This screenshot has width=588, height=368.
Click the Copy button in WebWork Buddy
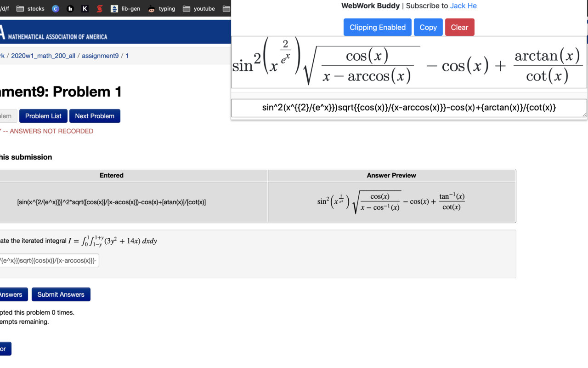tap(428, 27)
